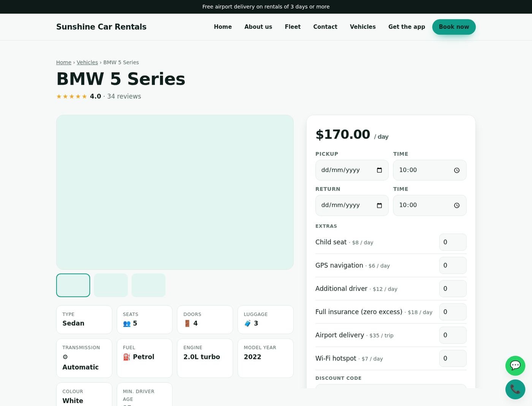Screen dimensions: 532x406
Task: Click the Full insurance quantity field
Action: [453, 312]
